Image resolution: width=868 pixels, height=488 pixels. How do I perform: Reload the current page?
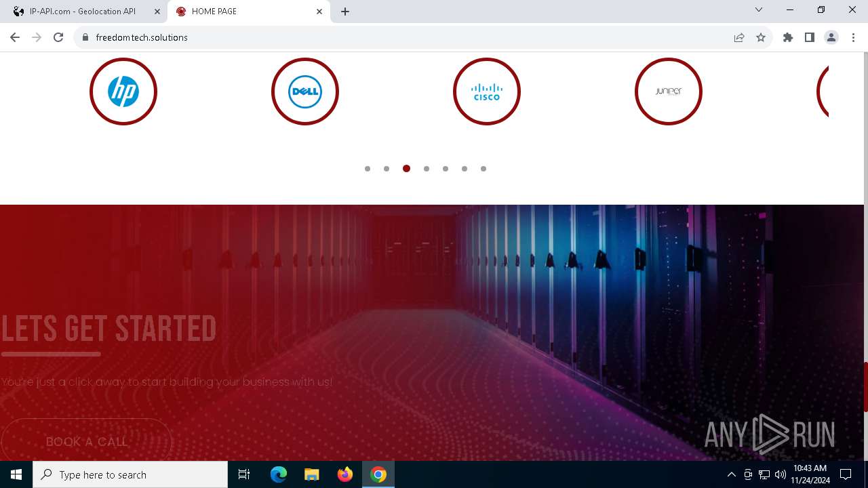58,37
